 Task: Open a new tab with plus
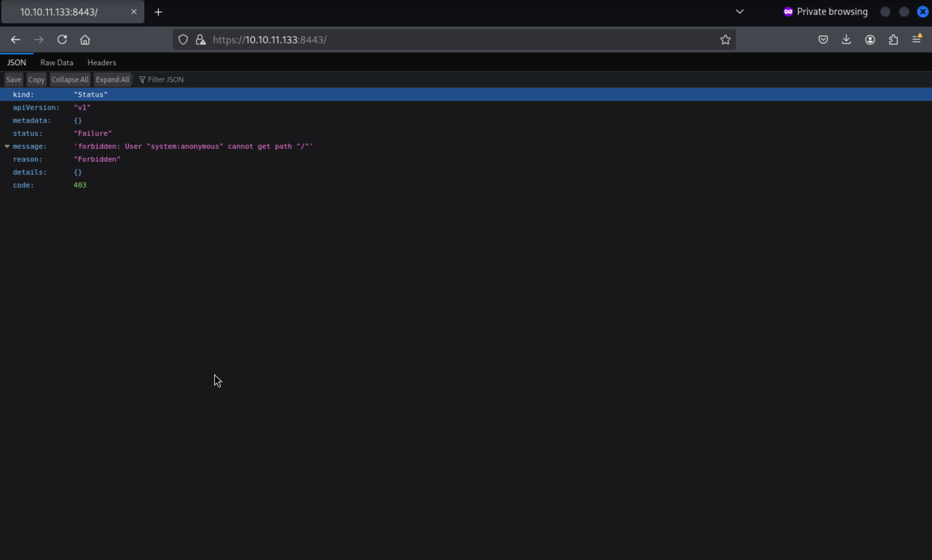(158, 12)
